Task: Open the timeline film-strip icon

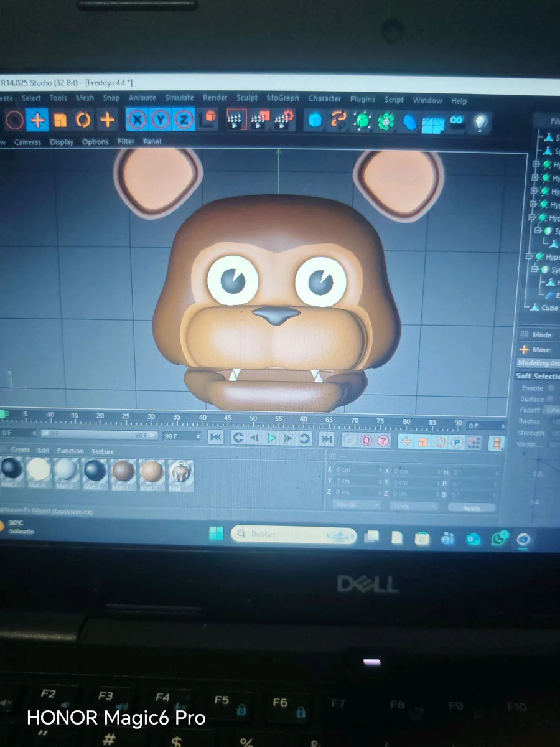Action: click(496, 443)
